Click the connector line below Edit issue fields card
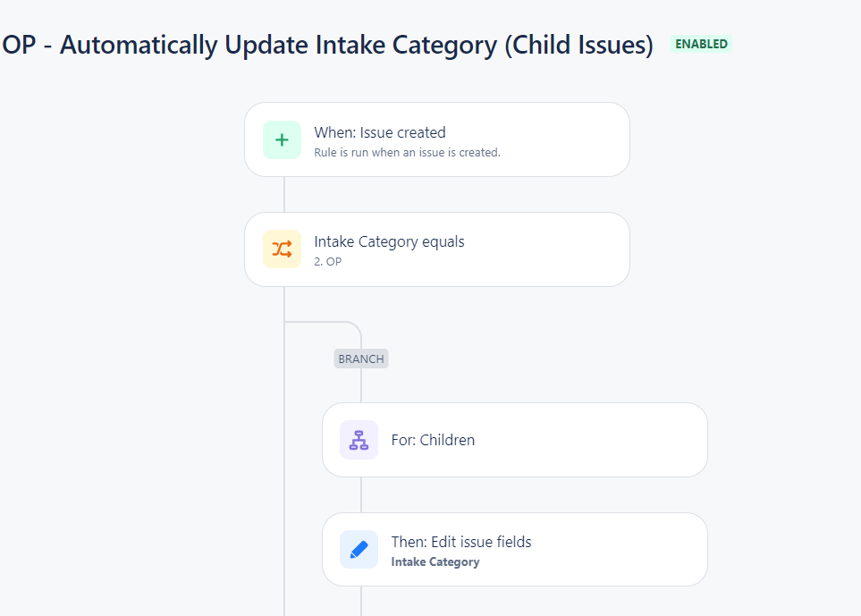 point(361,601)
